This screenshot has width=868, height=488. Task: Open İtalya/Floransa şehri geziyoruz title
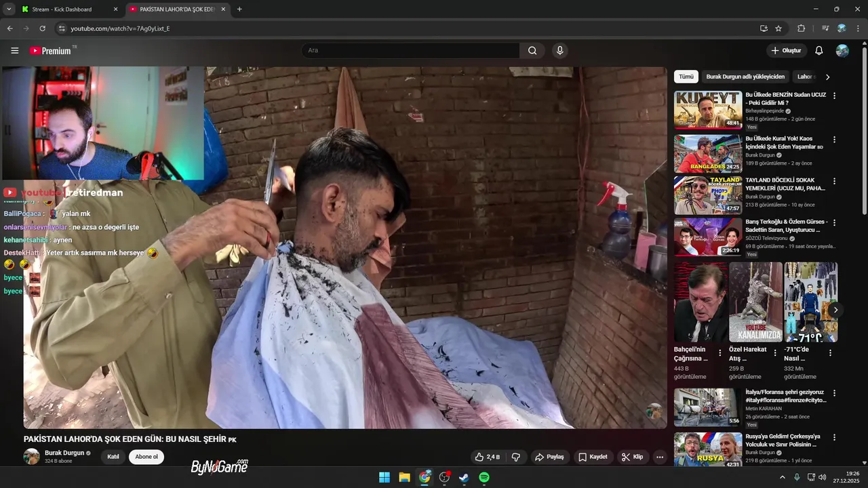[x=786, y=396]
